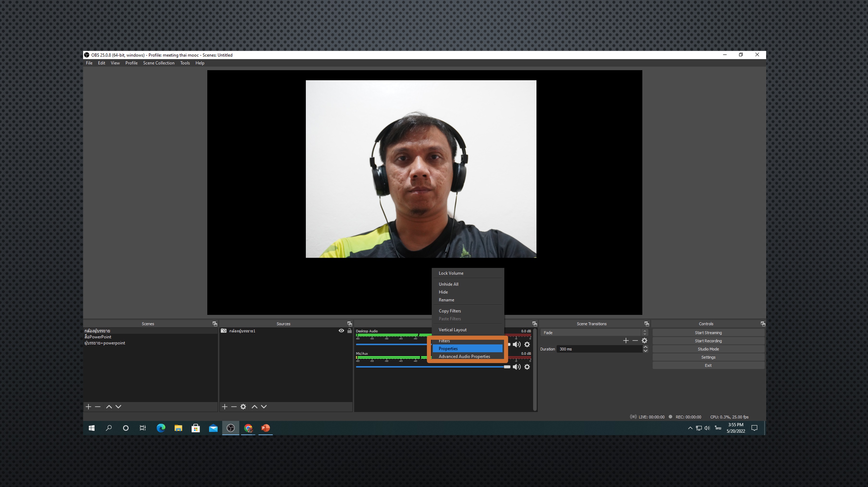The width and height of the screenshot is (868, 487).
Task: Open File Explorer from the taskbar
Action: coord(178,428)
